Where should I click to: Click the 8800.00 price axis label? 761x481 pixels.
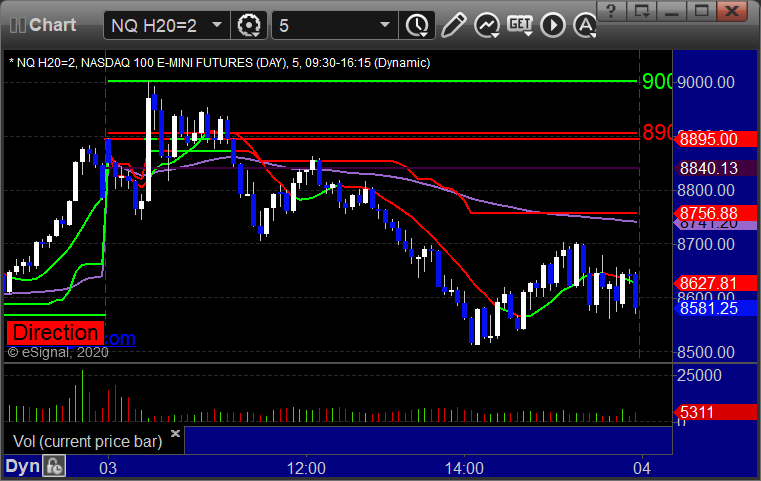click(x=706, y=190)
